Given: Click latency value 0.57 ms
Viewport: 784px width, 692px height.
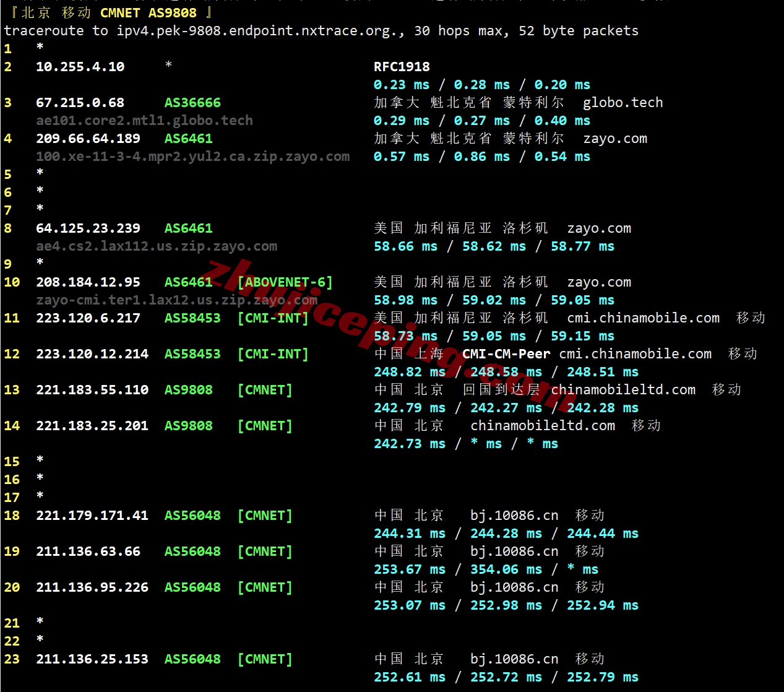Looking at the screenshot, I should (402, 157).
